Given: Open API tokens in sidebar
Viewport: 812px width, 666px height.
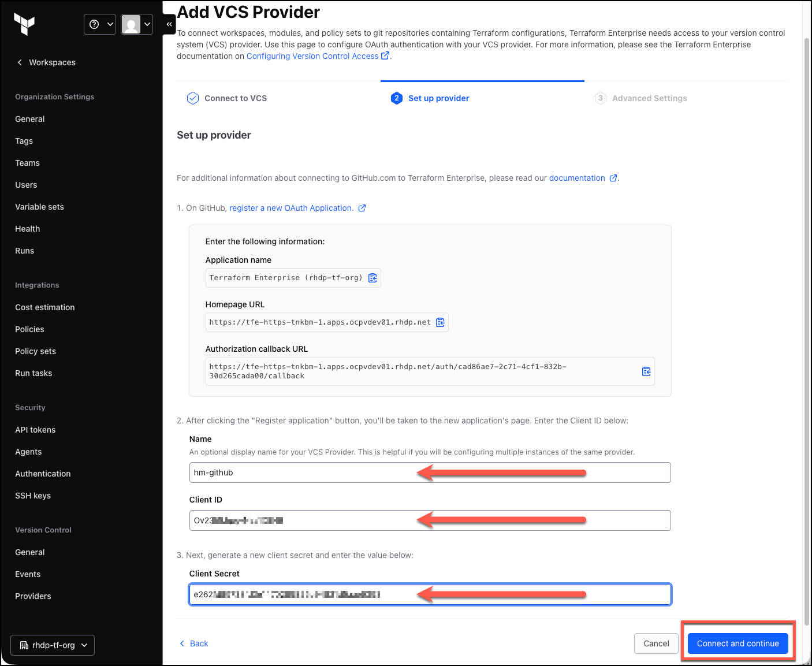Looking at the screenshot, I should pos(35,430).
